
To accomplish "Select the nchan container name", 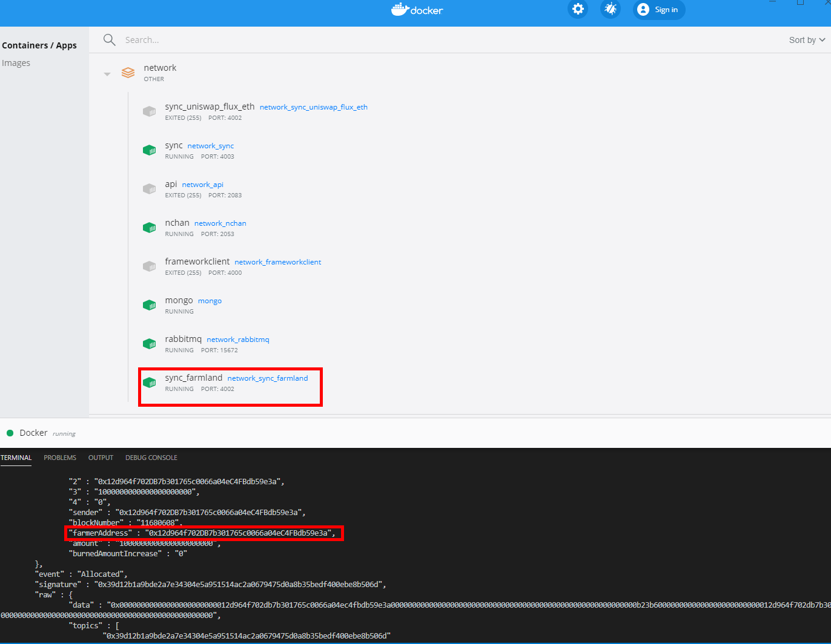I will 177,223.
